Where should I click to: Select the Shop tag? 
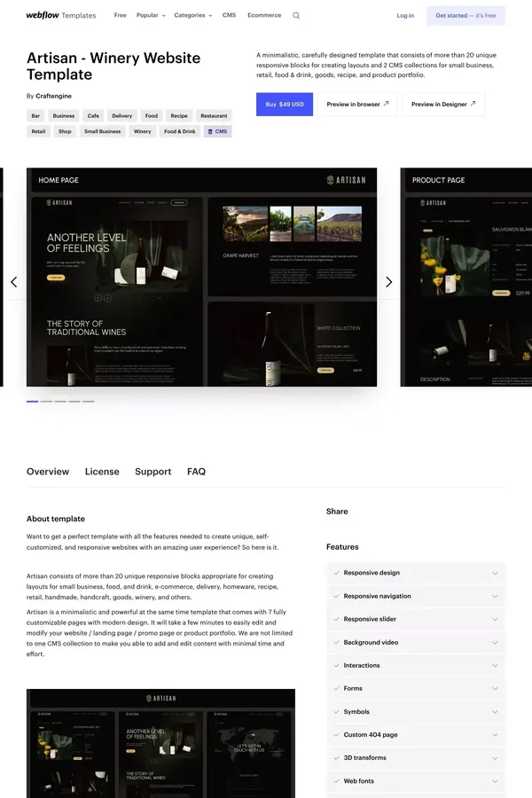pos(65,131)
